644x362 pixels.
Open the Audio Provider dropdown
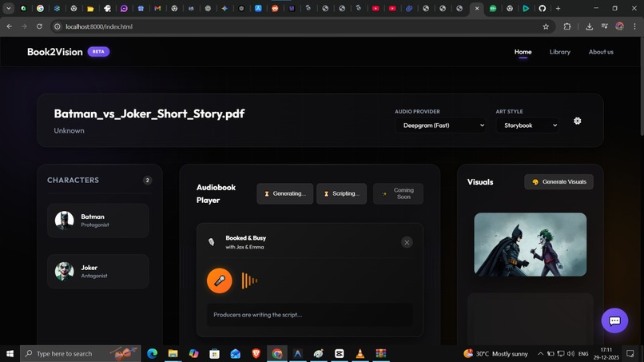pos(440,125)
